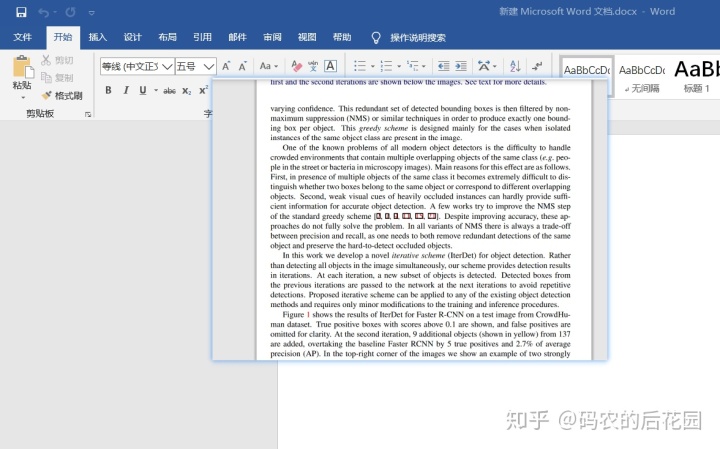Click the phonetic guide icon
This screenshot has width=720, height=449.
tap(313, 66)
